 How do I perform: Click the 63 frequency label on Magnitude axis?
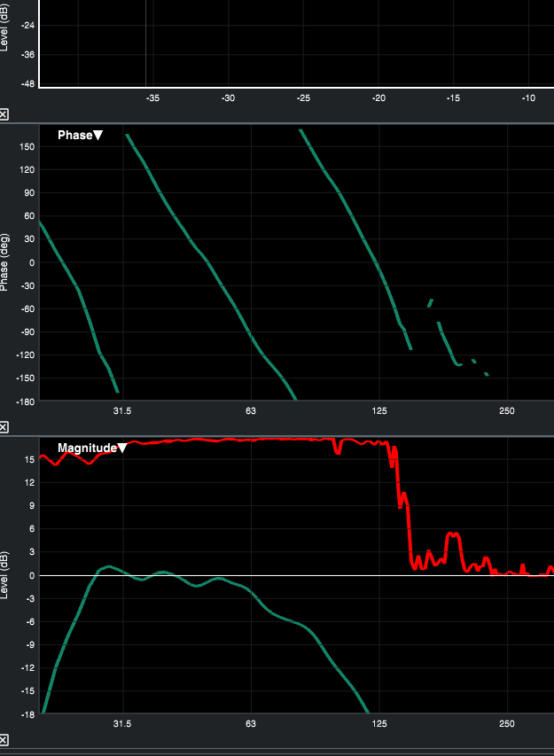[251, 724]
